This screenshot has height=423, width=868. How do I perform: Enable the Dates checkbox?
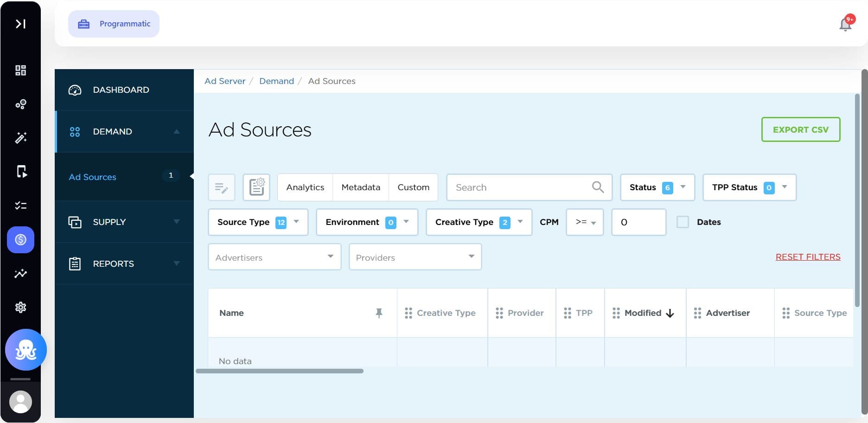pos(683,222)
